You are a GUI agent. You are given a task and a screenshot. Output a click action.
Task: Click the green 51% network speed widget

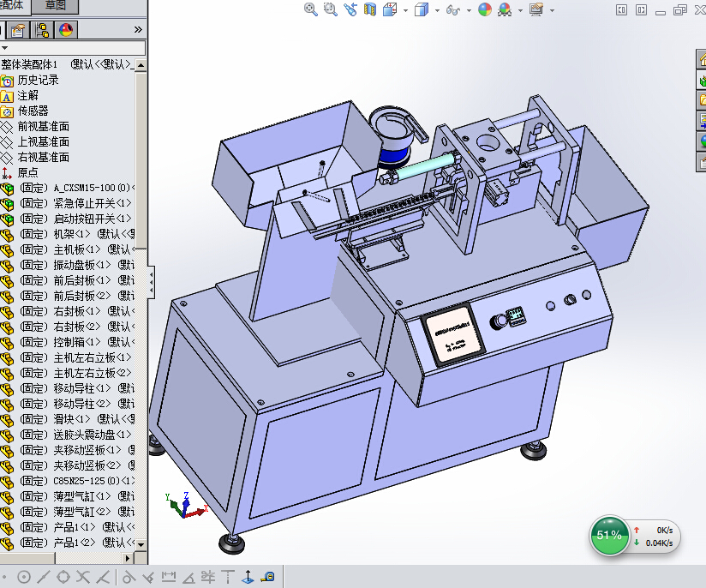pyautogui.click(x=609, y=535)
